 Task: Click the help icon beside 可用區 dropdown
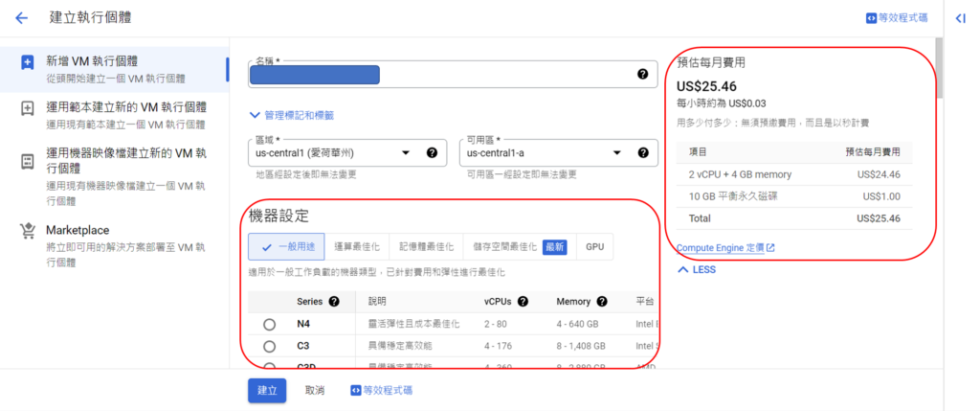pos(643,152)
